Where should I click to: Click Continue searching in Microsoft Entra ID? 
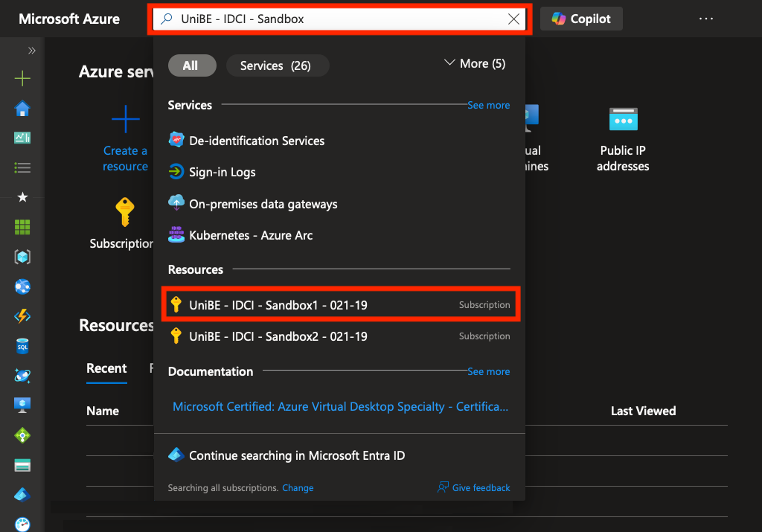pyautogui.click(x=296, y=455)
